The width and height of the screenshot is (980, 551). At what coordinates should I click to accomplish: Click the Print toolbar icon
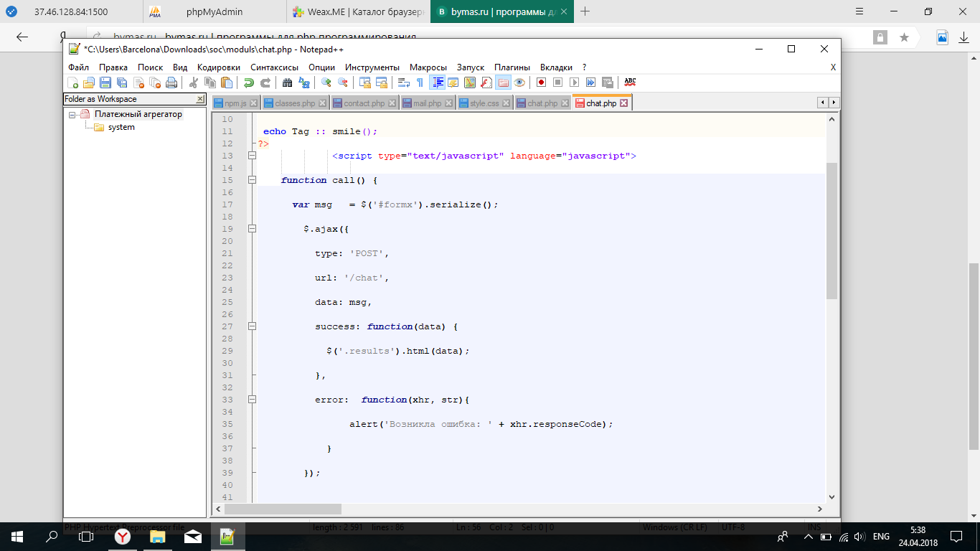[171, 83]
